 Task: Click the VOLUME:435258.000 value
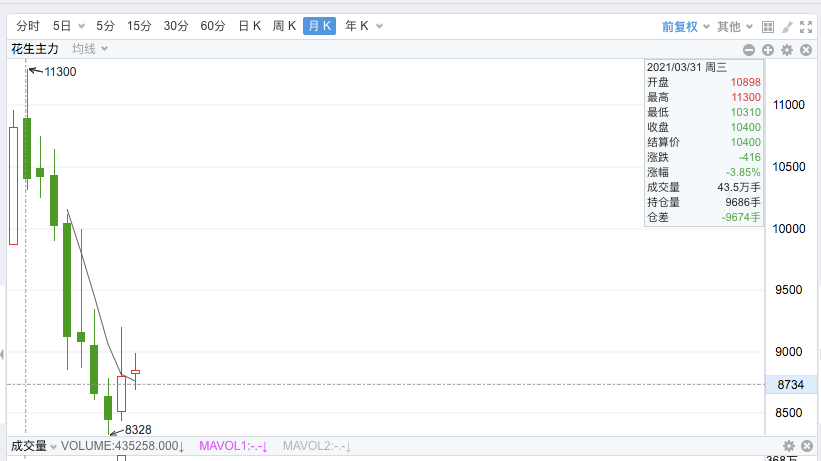click(x=123, y=446)
